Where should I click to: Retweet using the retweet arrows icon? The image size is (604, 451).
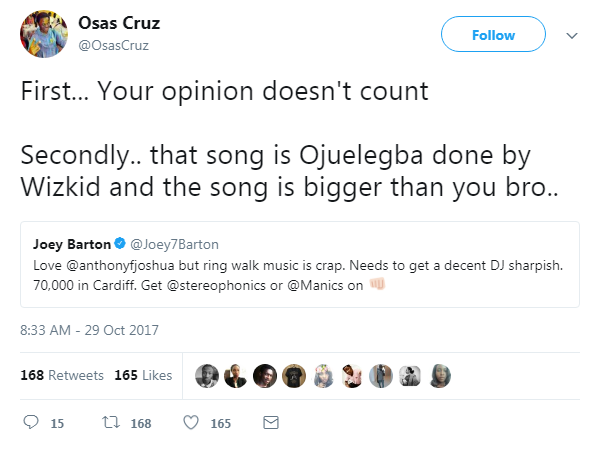click(112, 423)
